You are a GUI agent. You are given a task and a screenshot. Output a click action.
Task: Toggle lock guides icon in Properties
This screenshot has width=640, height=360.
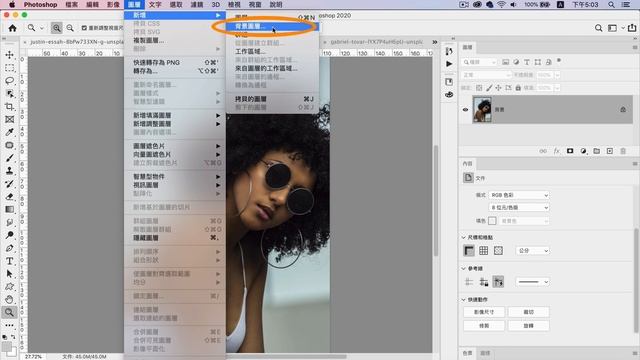pos(484,282)
